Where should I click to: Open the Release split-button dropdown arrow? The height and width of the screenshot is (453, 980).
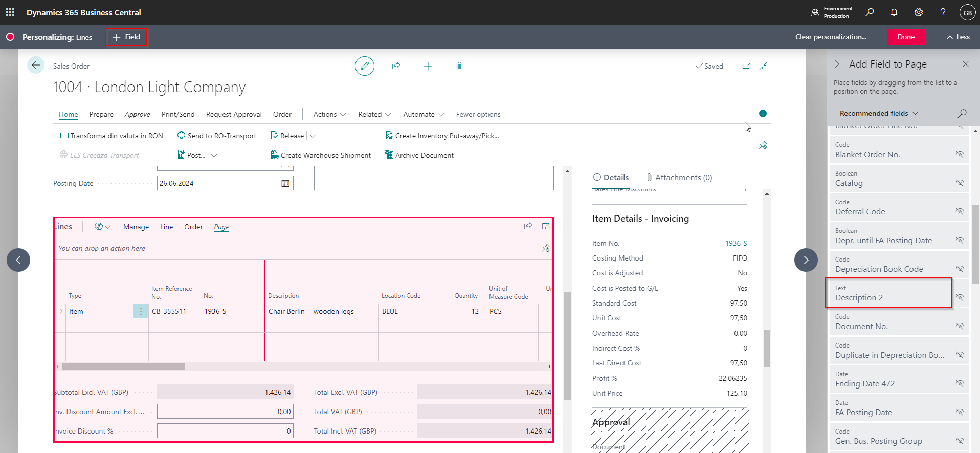pos(313,136)
